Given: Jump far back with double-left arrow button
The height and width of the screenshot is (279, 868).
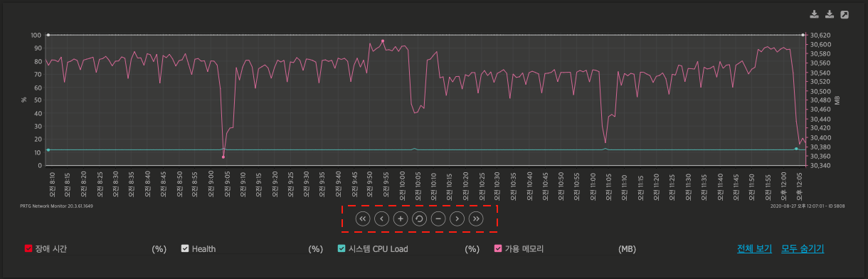Looking at the screenshot, I should [x=362, y=219].
